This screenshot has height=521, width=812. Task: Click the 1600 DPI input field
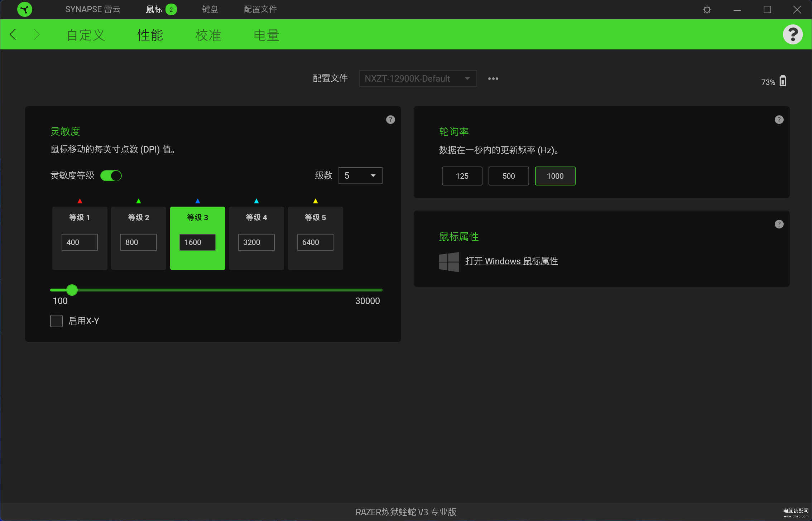[197, 242]
